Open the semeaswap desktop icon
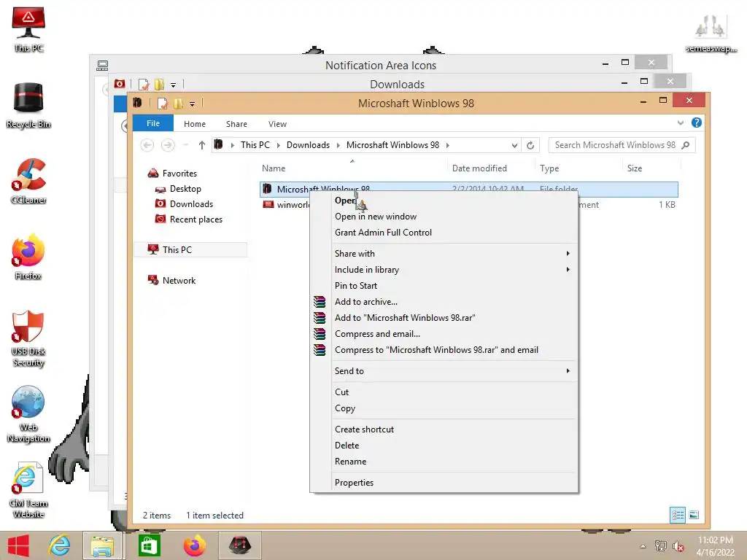 point(711,32)
